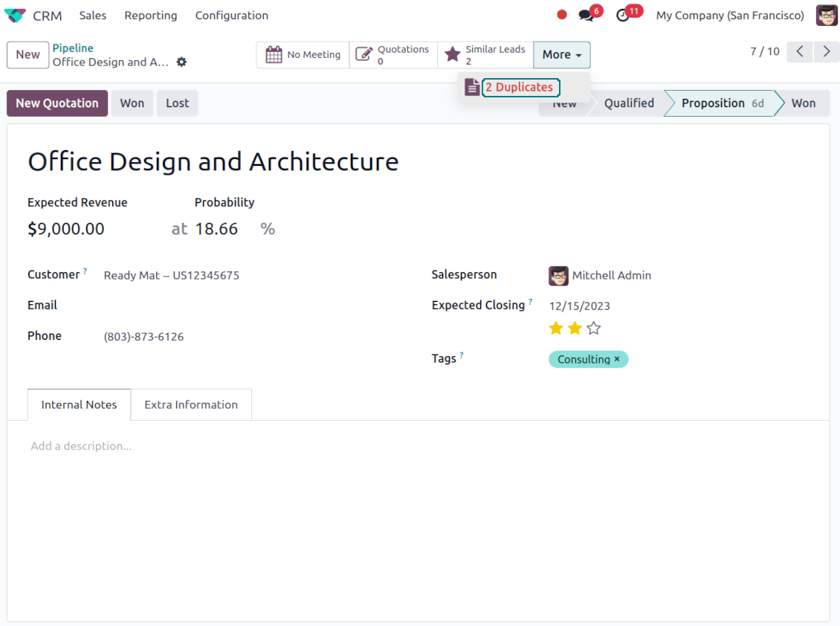Screen dimensions: 840x626
Task: Remove the Consulting tag with x
Action: (617, 359)
